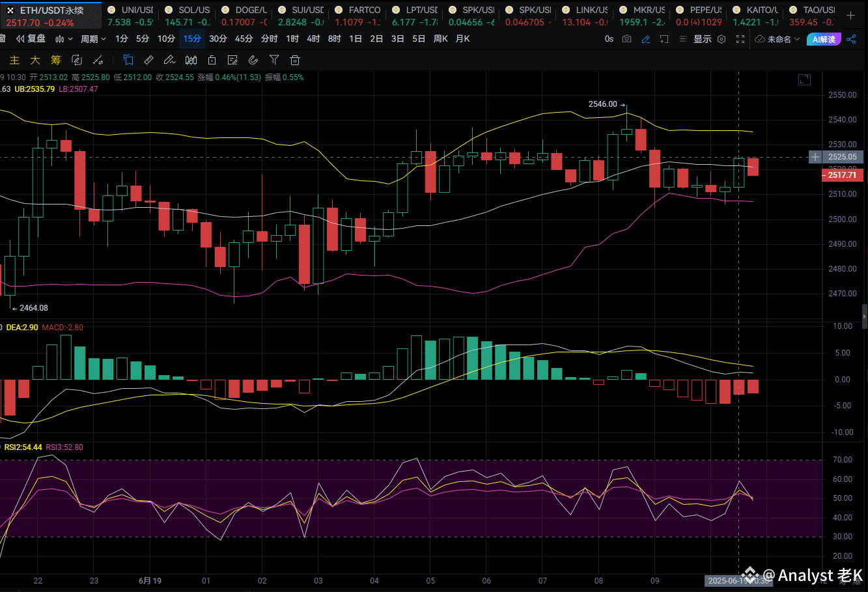Toggle the lock drawings icon

pyautogui.click(x=212, y=61)
